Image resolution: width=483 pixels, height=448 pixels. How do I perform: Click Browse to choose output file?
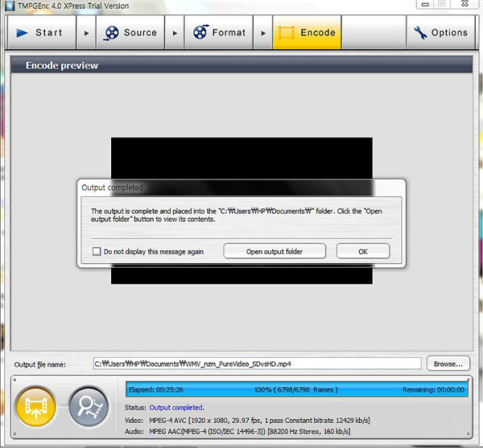(448, 364)
